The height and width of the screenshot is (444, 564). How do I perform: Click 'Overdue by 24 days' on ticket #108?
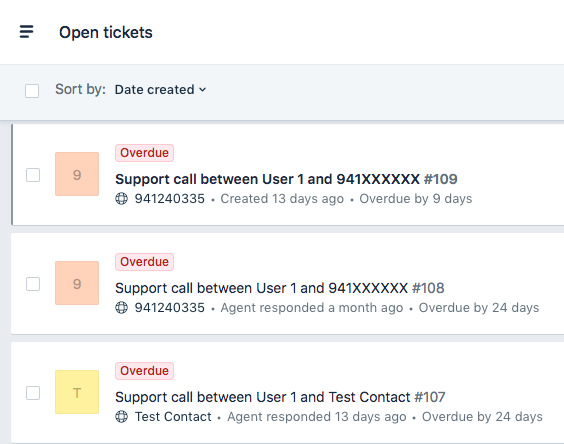point(479,308)
